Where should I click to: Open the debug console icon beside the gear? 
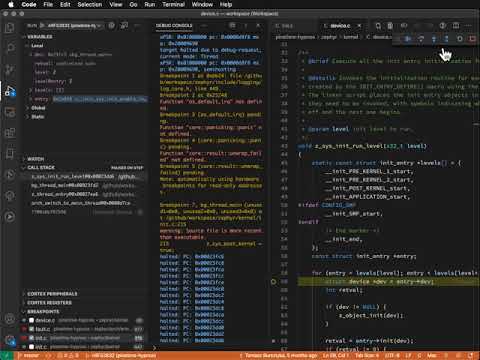pos(124,25)
